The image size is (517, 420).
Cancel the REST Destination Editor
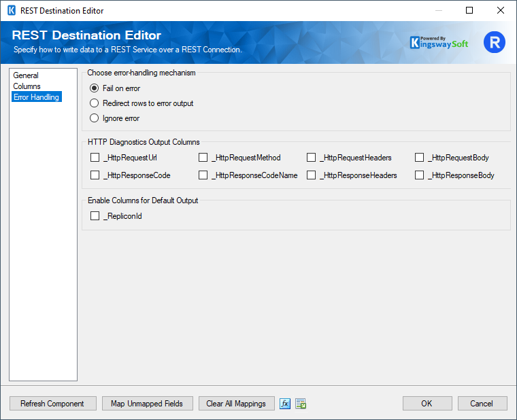tap(482, 404)
